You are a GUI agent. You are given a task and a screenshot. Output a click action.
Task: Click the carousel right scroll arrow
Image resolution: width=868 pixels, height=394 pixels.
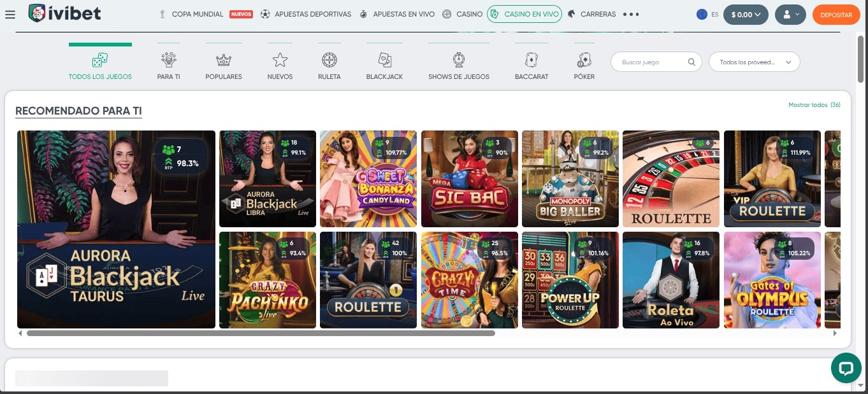click(836, 333)
